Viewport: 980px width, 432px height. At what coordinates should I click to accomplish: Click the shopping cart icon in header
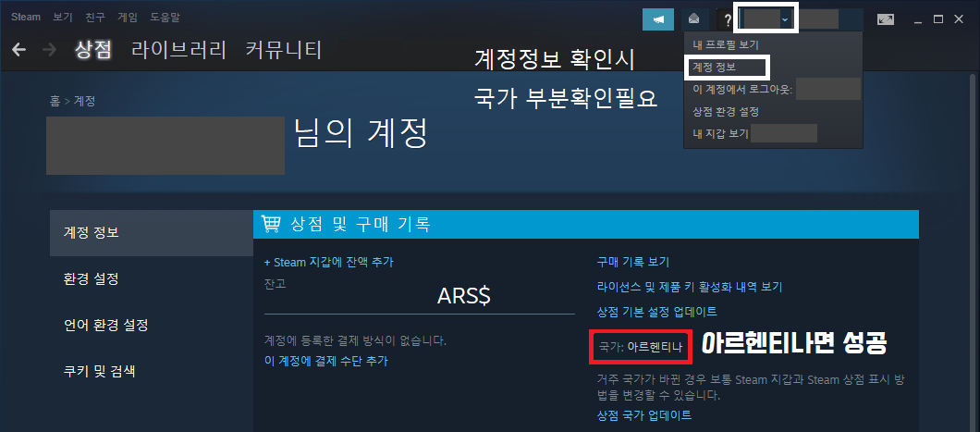(x=271, y=224)
